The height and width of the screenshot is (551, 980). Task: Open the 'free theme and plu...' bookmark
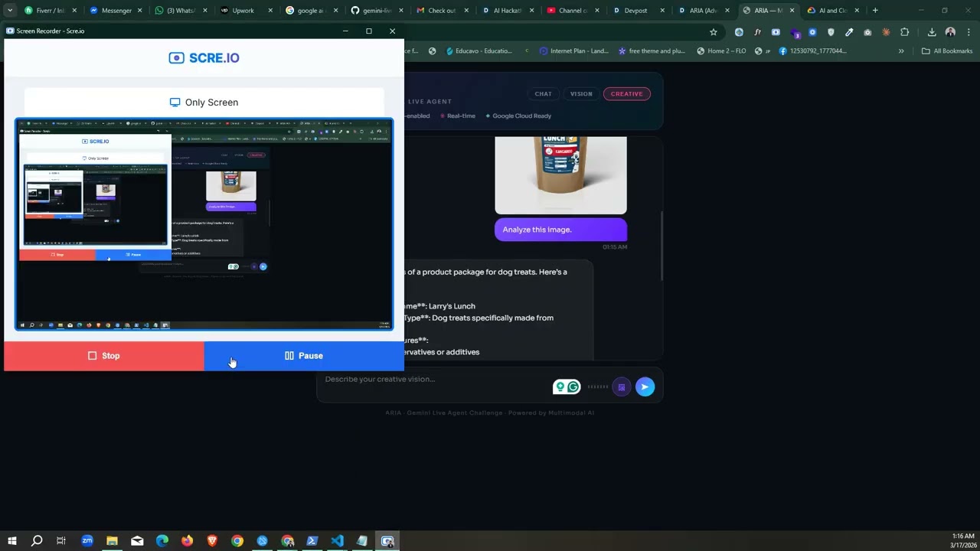[x=651, y=51]
